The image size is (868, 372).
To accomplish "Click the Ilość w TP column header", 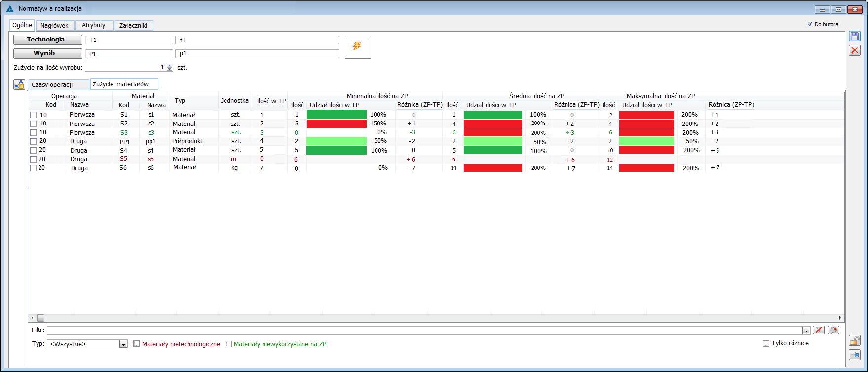I will pyautogui.click(x=271, y=101).
